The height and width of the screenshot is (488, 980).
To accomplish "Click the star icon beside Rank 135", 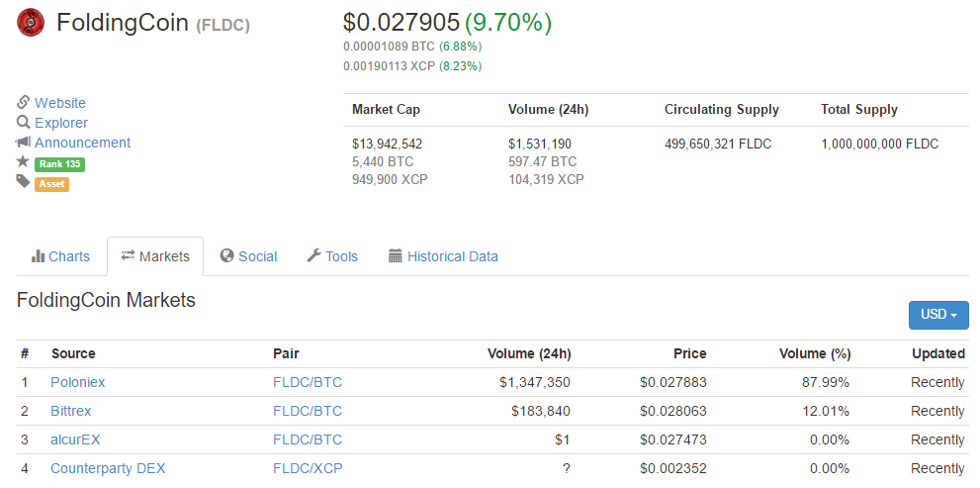I will pos(24,161).
